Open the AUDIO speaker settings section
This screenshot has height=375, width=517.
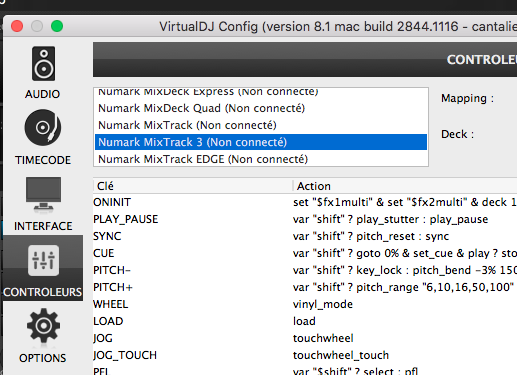[43, 73]
